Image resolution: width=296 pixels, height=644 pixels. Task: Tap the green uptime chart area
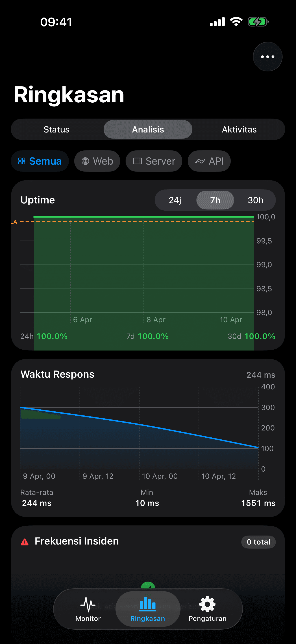144,265
